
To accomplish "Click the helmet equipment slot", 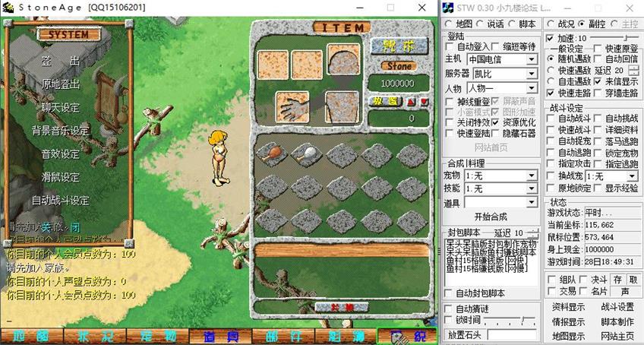I will point(343,59).
